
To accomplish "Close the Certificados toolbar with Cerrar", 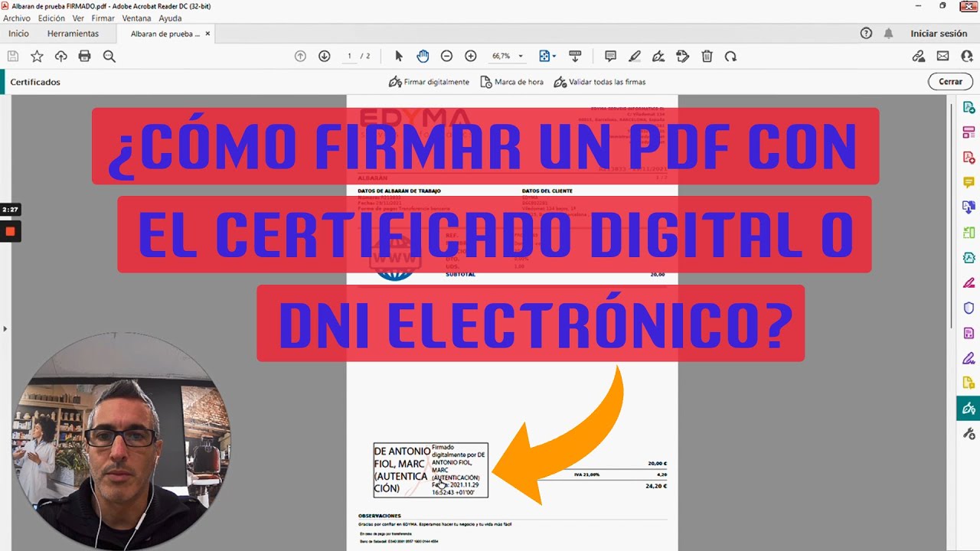I will point(950,82).
